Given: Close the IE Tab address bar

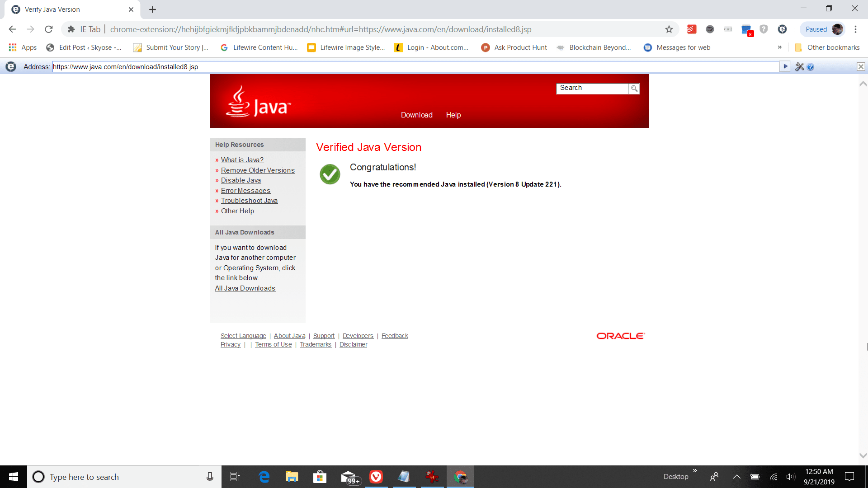Looking at the screenshot, I should [861, 67].
